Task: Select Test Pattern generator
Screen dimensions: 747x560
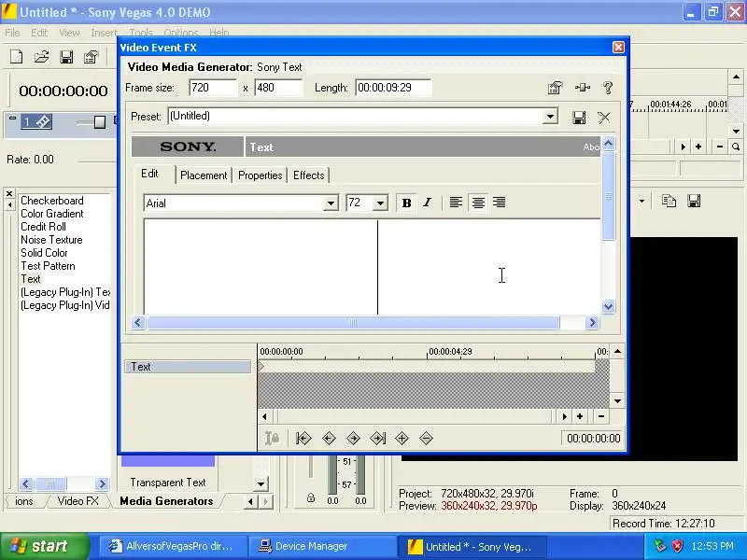Action: [48, 266]
